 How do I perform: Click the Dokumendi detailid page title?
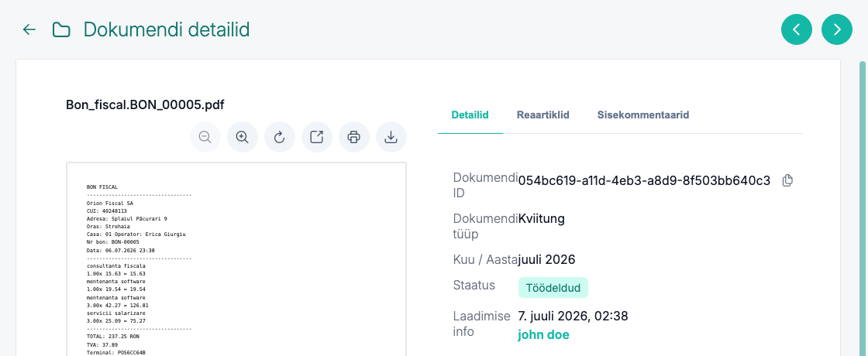coord(167,29)
